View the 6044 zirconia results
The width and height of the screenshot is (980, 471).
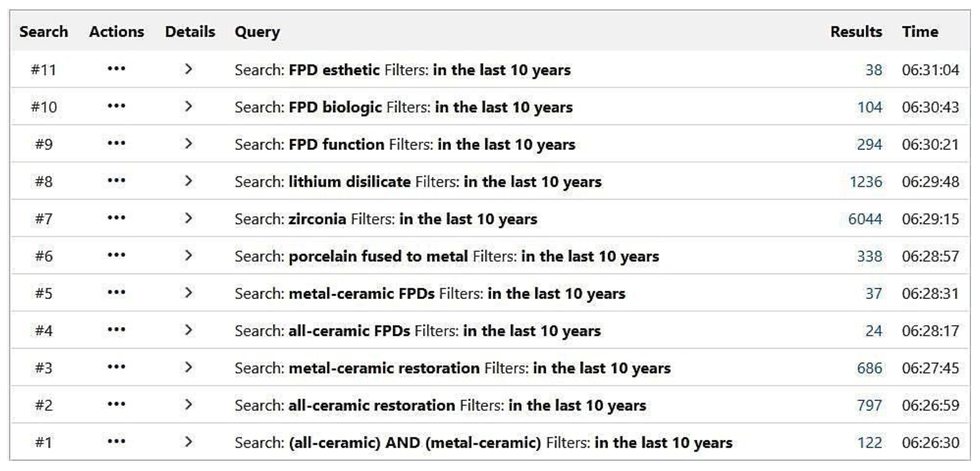click(865, 219)
